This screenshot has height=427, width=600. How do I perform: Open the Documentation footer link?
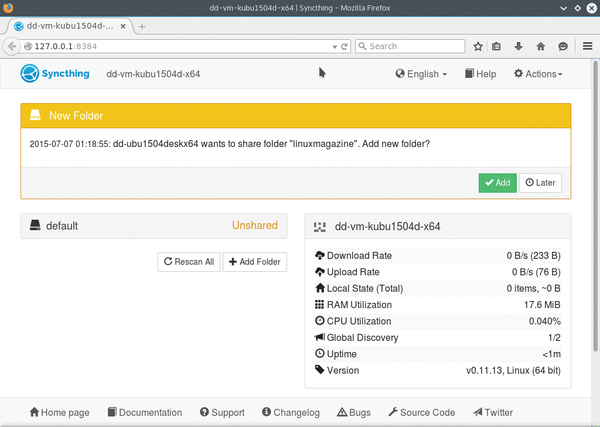tap(145, 412)
